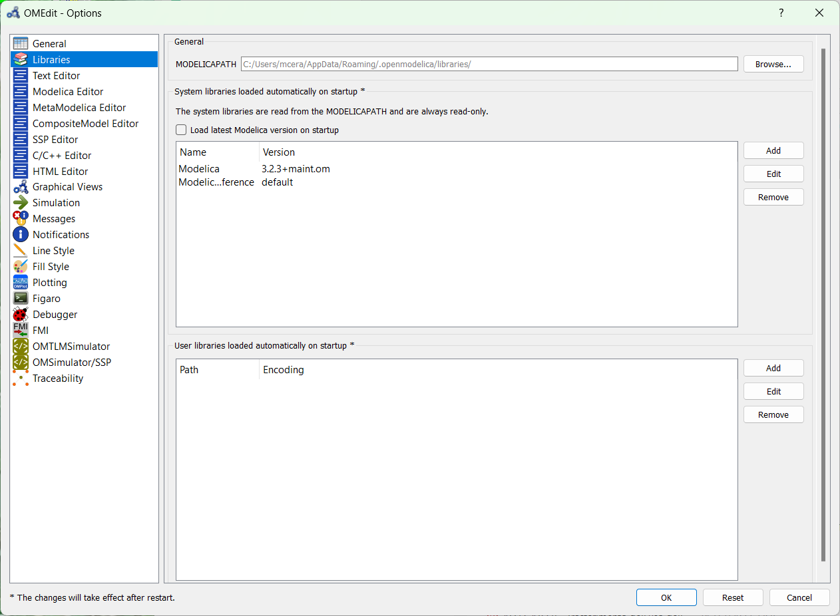Select the General table icon
The height and width of the screenshot is (616, 840).
coord(21,44)
